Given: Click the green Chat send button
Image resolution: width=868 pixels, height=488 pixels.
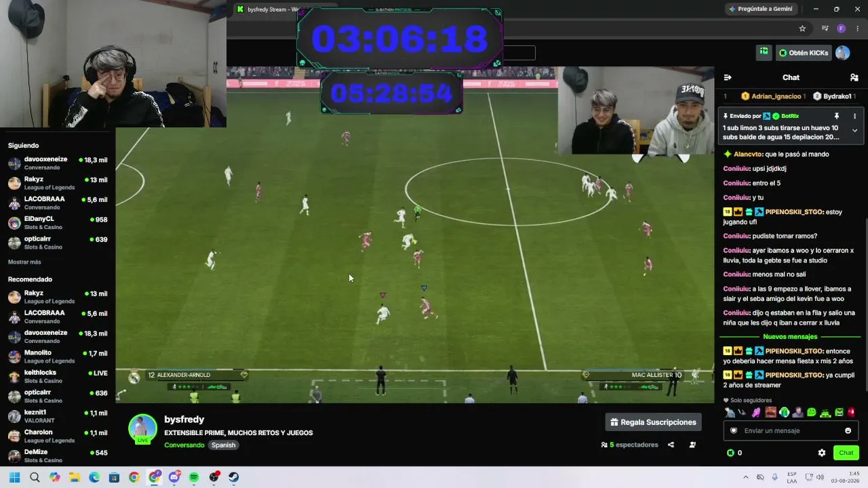Looking at the screenshot, I should click(846, 453).
